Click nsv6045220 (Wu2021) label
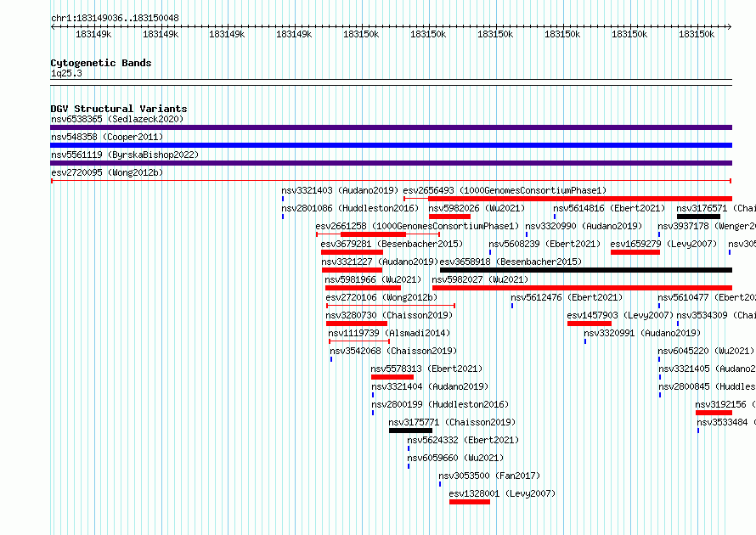This screenshot has width=756, height=535. coord(706,351)
